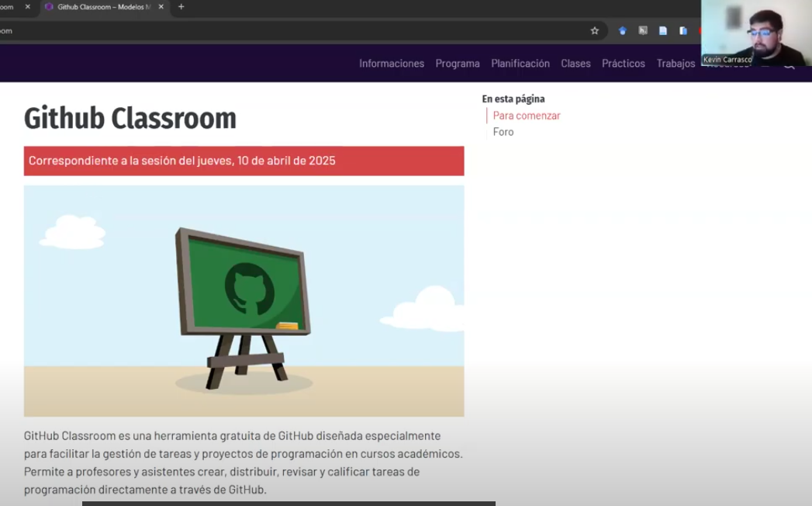Open the light blue document extension icon
Screen dimensions: 812x506
(x=663, y=30)
